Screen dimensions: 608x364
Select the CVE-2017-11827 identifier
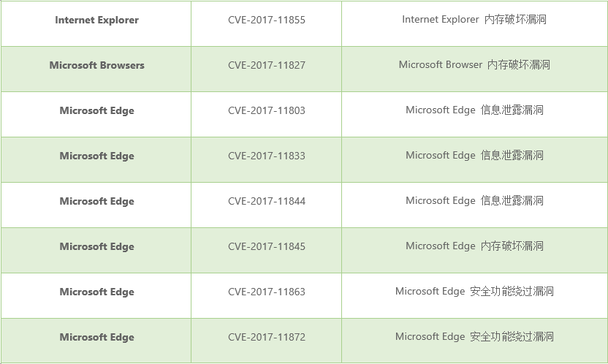[266, 66]
